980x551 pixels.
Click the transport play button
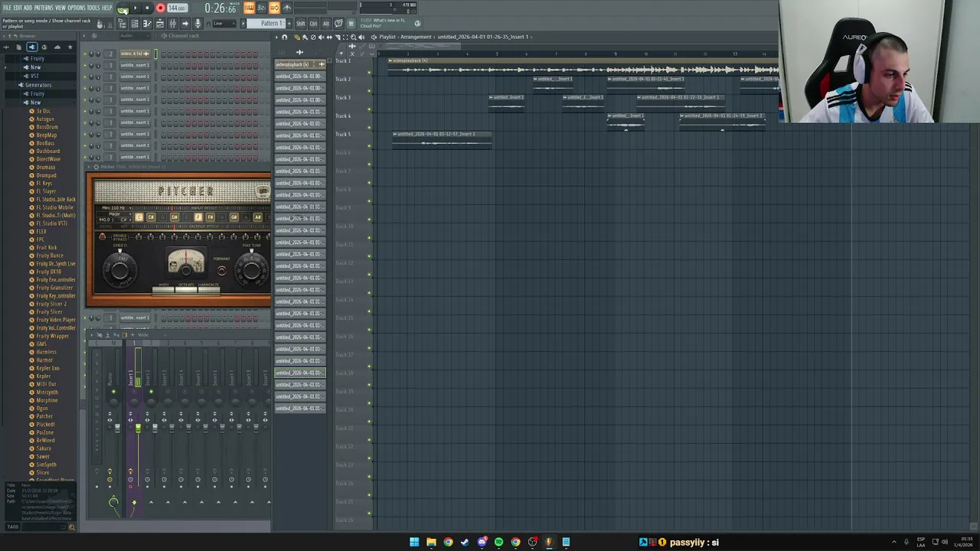pos(136,8)
